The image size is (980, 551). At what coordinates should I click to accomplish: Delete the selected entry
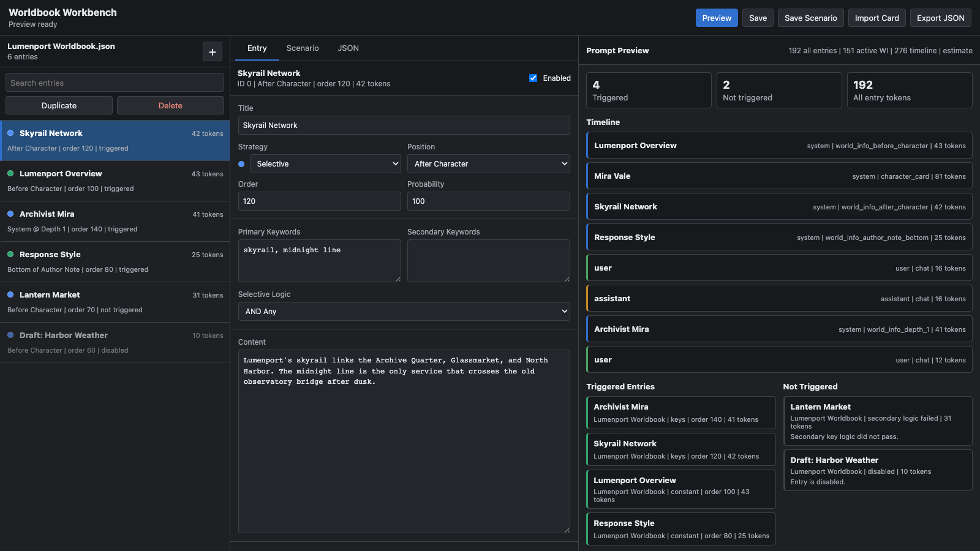170,105
